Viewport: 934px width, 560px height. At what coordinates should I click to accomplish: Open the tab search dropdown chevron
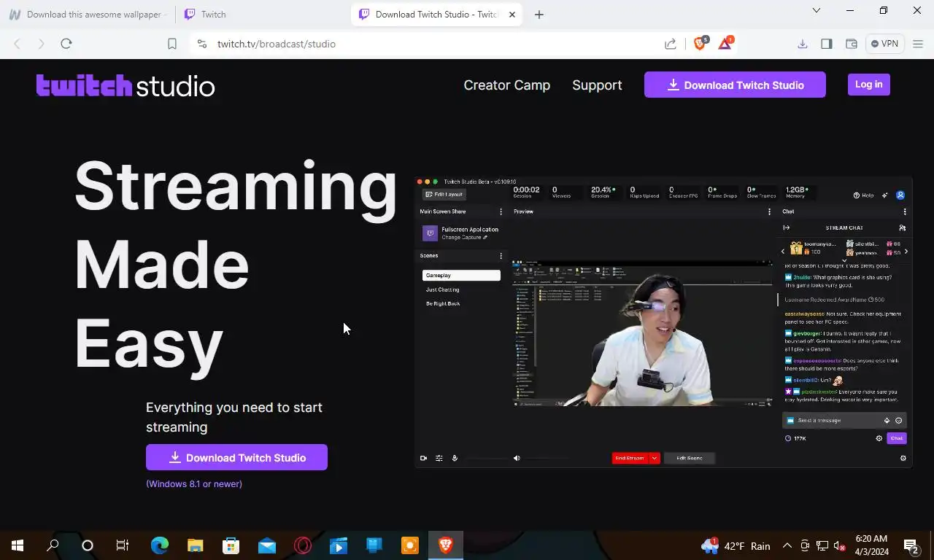coord(817,10)
